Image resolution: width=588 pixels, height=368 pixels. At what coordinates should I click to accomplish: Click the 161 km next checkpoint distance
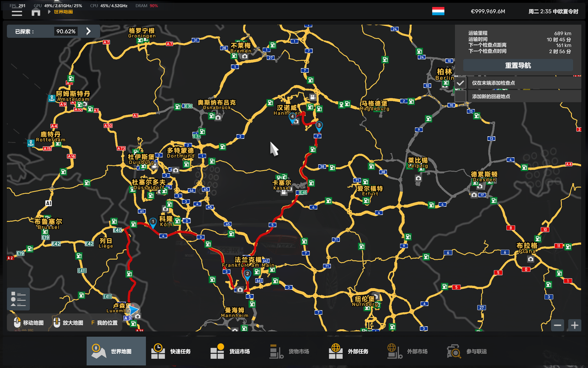point(564,45)
